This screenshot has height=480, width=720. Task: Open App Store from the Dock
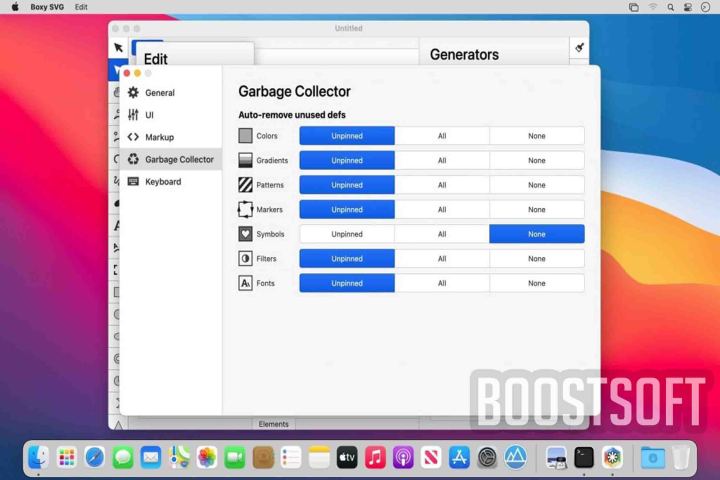[x=459, y=457]
